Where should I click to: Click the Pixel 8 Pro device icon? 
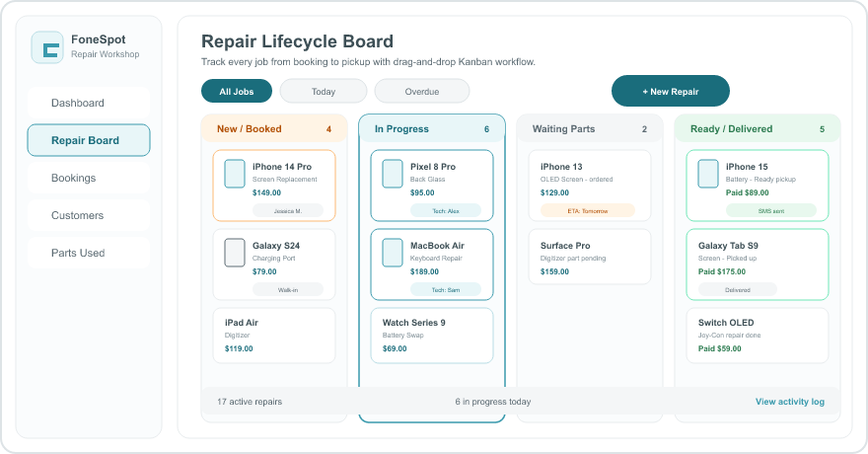[393, 174]
